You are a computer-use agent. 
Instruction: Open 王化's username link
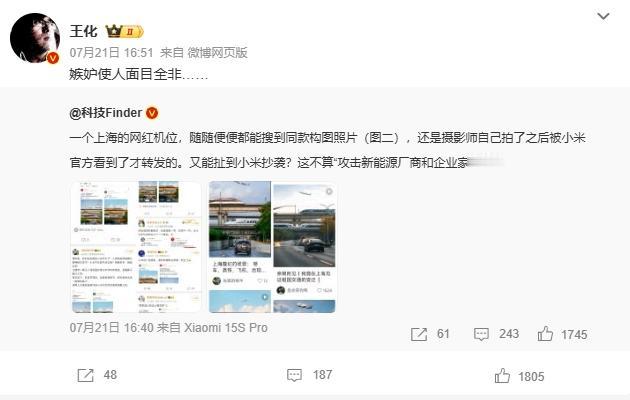click(x=84, y=31)
